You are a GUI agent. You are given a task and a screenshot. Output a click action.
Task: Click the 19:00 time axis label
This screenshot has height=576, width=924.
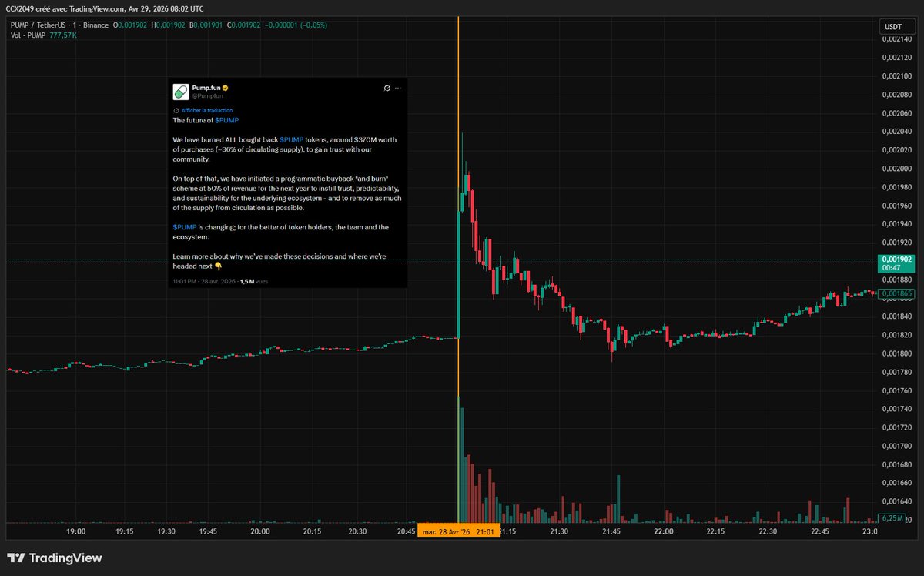(x=76, y=531)
